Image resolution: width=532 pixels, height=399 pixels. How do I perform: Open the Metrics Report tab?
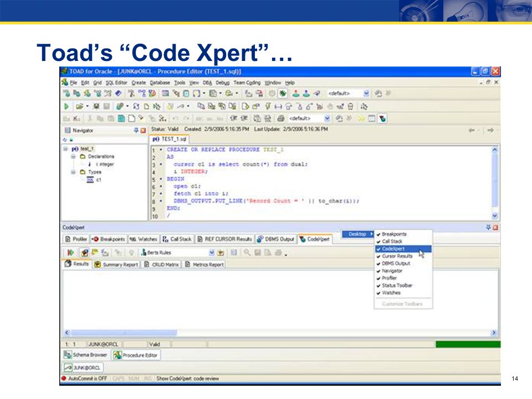point(204,264)
